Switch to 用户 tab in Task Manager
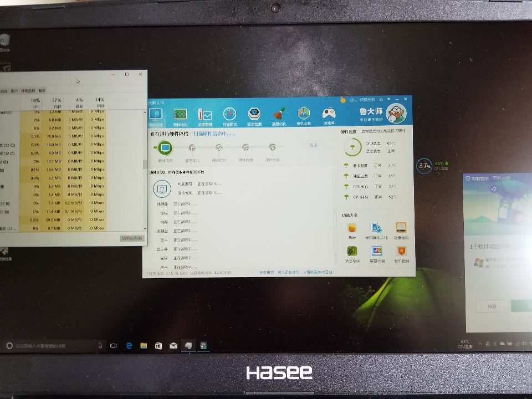Screen dimensions: 532x399 14,91
